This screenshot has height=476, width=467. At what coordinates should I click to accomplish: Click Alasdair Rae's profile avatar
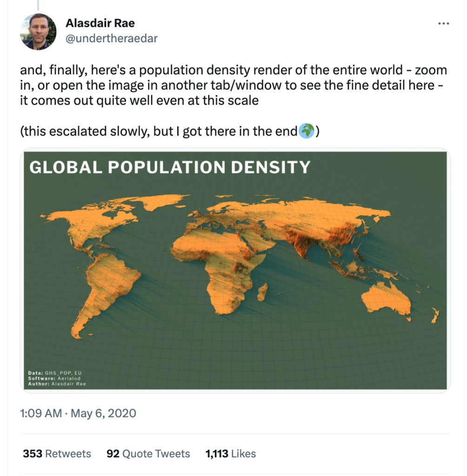click(39, 32)
